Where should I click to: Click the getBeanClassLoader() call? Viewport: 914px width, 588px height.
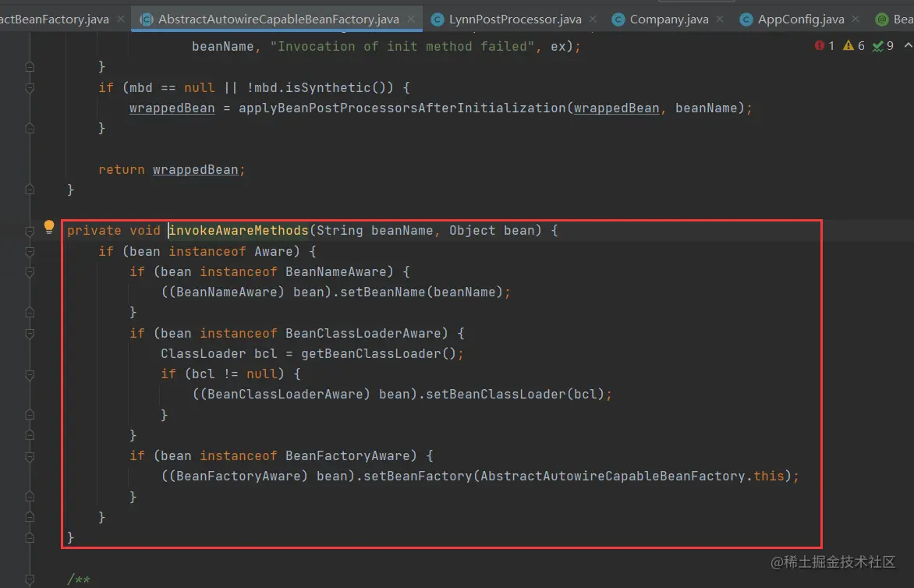coord(378,354)
